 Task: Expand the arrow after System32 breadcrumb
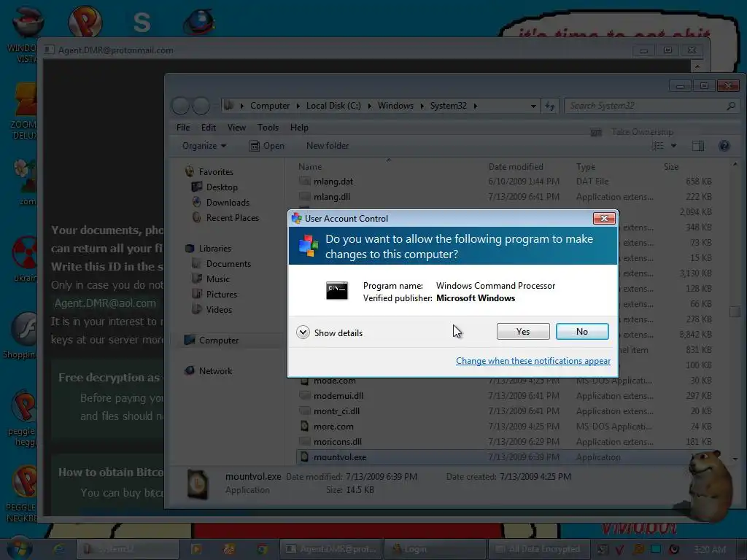[x=475, y=106]
